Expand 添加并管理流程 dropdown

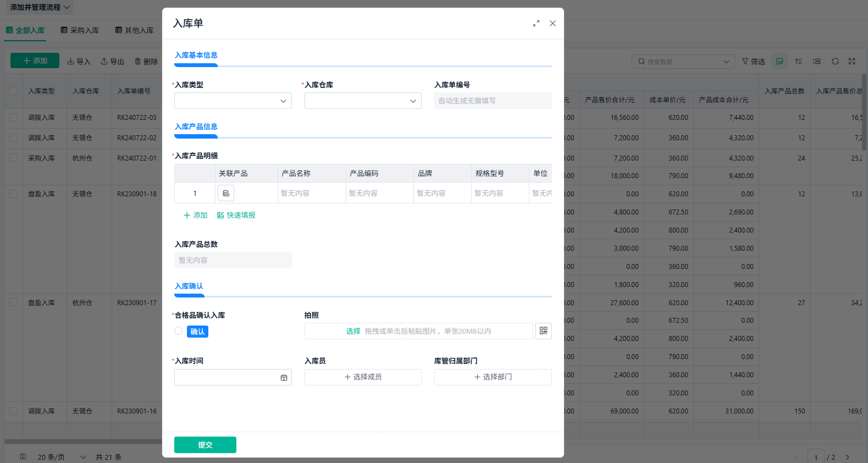40,7
